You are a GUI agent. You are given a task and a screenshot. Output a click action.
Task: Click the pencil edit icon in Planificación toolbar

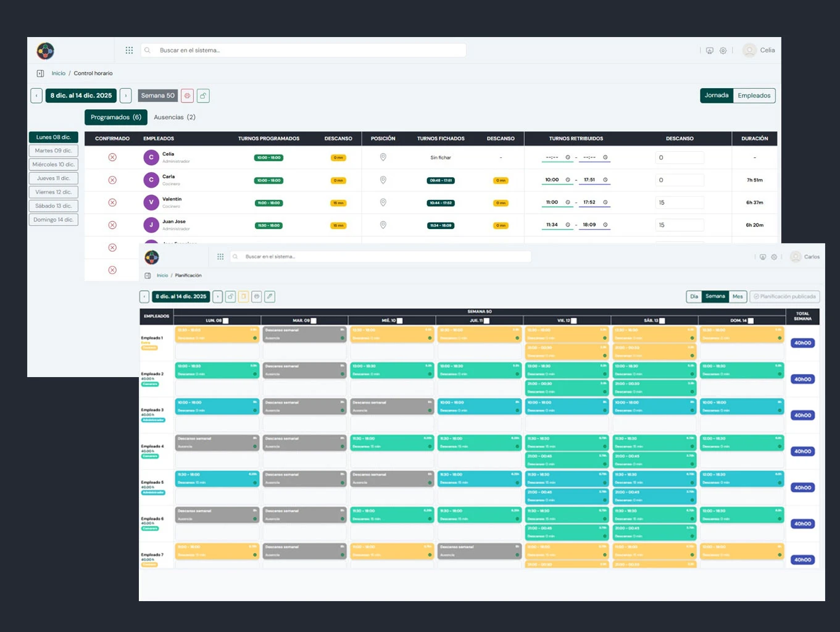coord(270,297)
